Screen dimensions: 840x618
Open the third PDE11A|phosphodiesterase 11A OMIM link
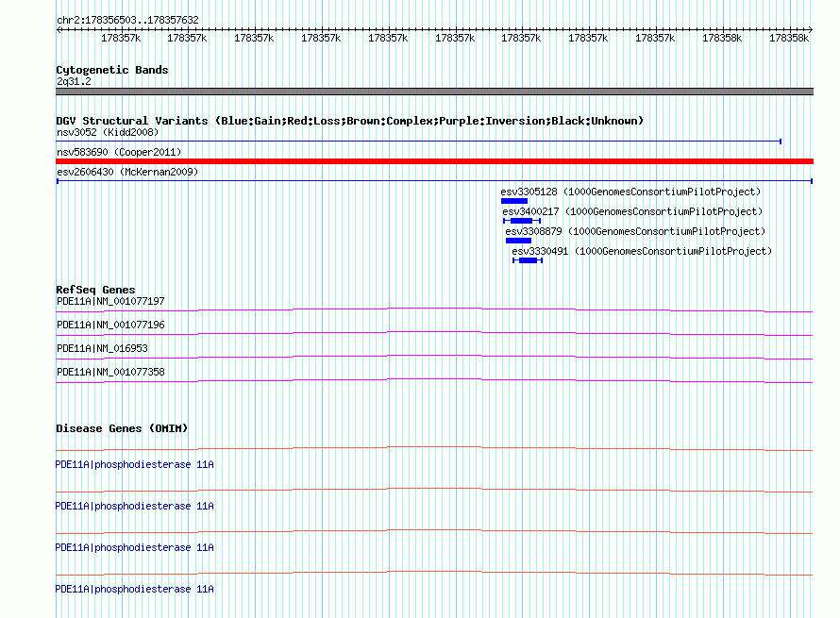point(134,547)
